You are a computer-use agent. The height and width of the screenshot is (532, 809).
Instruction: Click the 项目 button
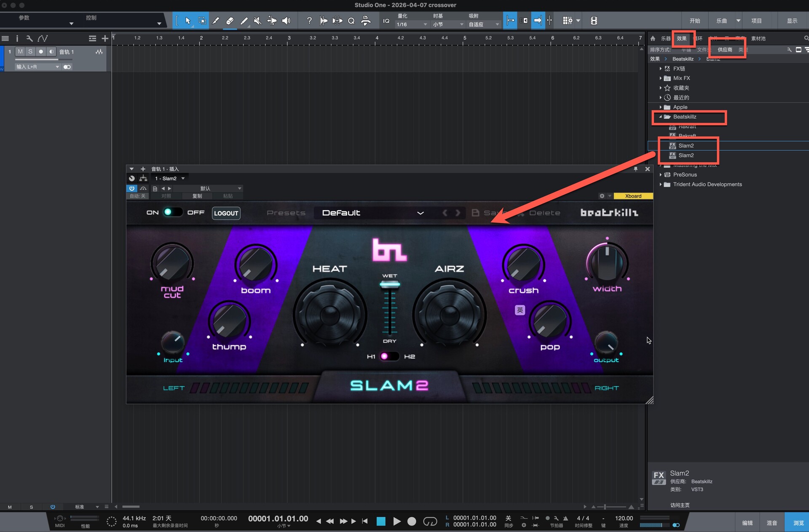pyautogui.click(x=756, y=21)
